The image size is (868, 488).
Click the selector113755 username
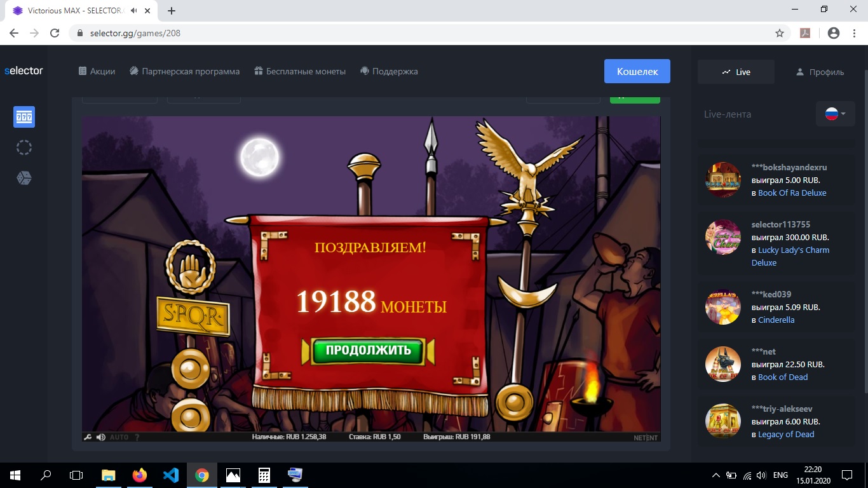[x=781, y=224]
